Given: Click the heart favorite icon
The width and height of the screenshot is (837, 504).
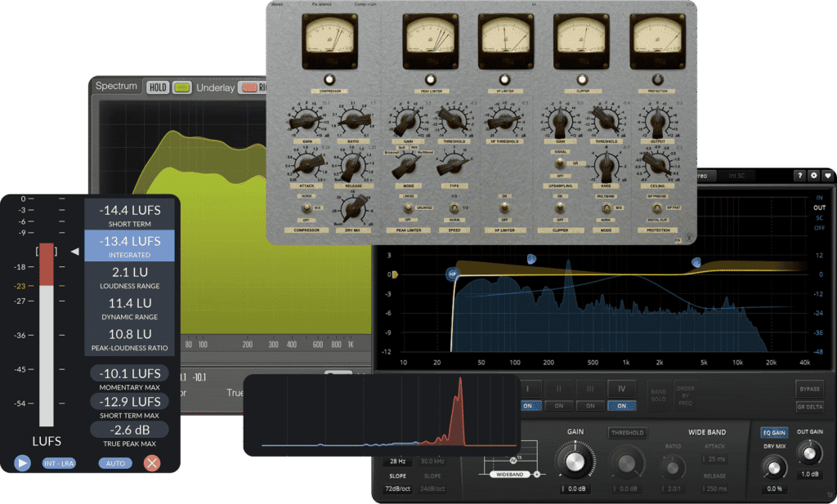Looking at the screenshot, I should pos(827,176).
